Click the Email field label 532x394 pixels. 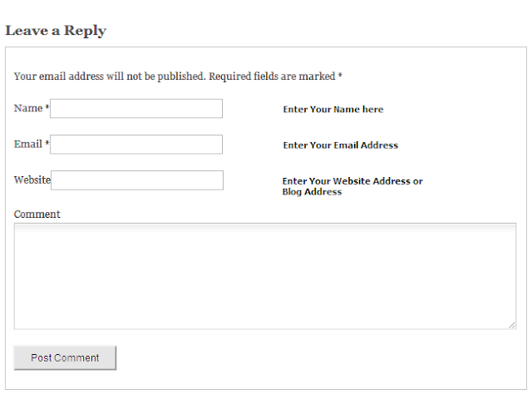27,144
